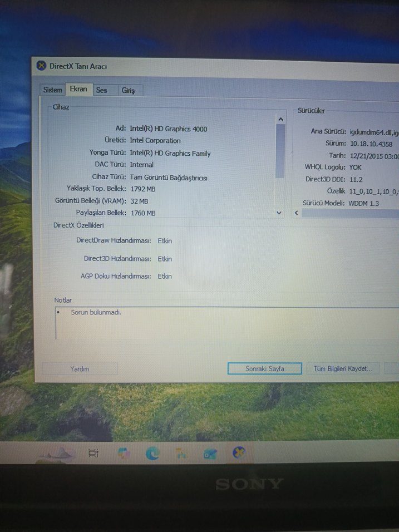The height and width of the screenshot is (532, 399).
Task: Select the Ekran tab
Action: pyautogui.click(x=78, y=89)
